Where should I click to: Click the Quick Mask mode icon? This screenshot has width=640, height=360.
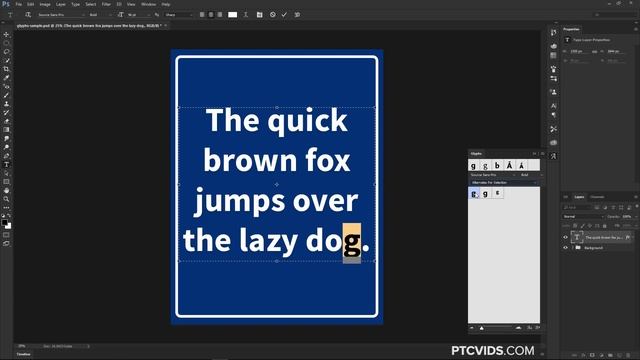[x=6, y=235]
